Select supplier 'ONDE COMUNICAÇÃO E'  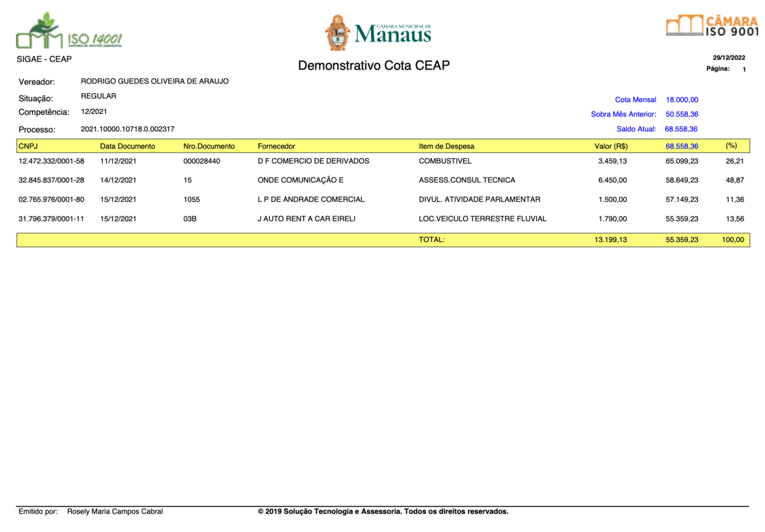click(x=301, y=180)
